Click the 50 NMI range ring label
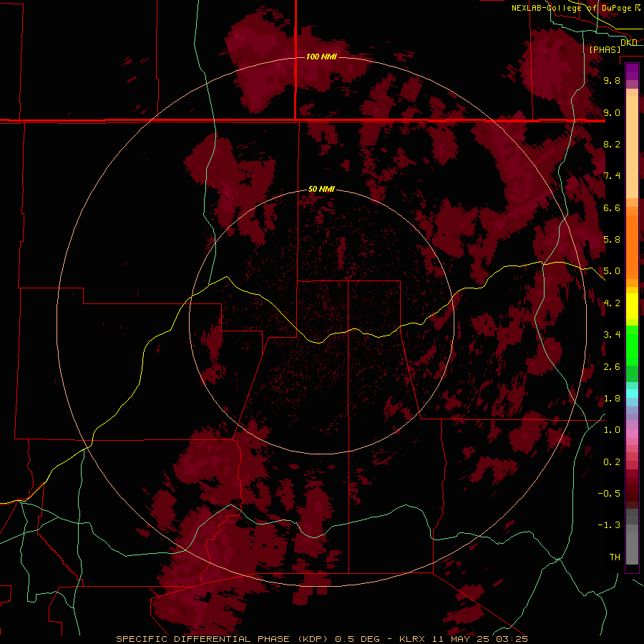This screenshot has height=644, width=644. (321, 189)
